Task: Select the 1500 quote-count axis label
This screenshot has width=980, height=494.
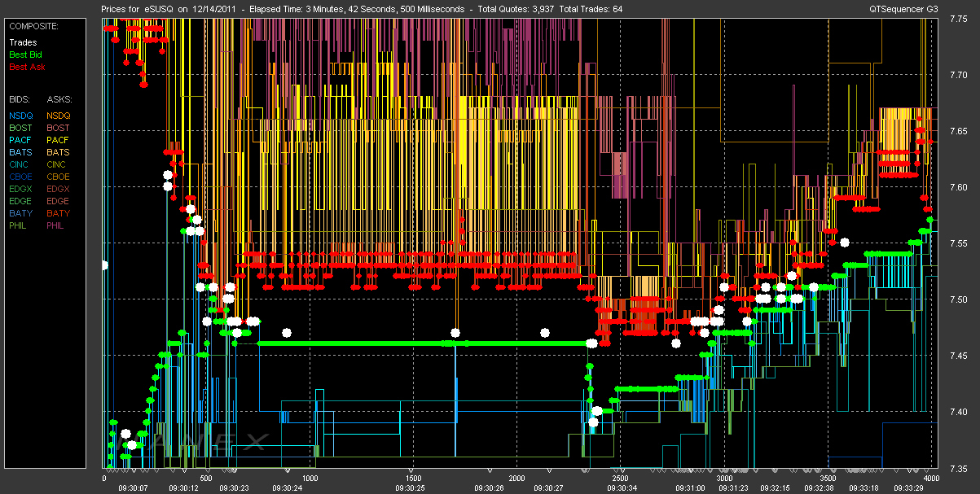Action: tap(413, 479)
